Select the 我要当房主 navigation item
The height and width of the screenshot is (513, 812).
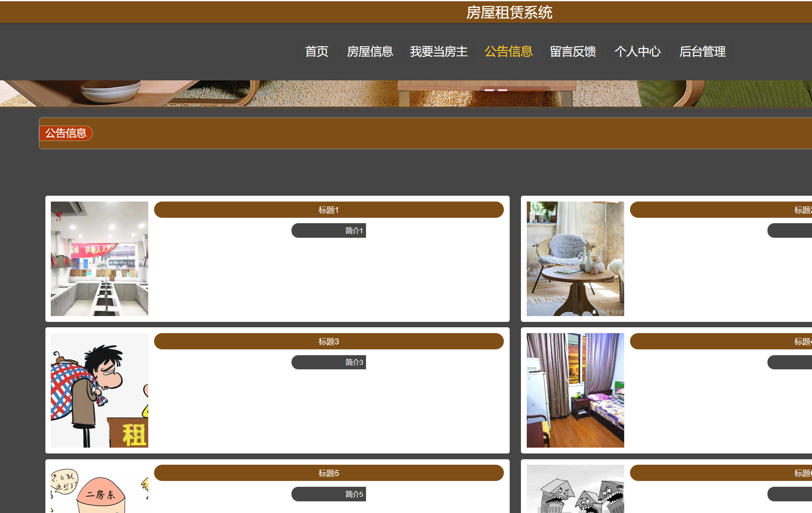point(438,52)
